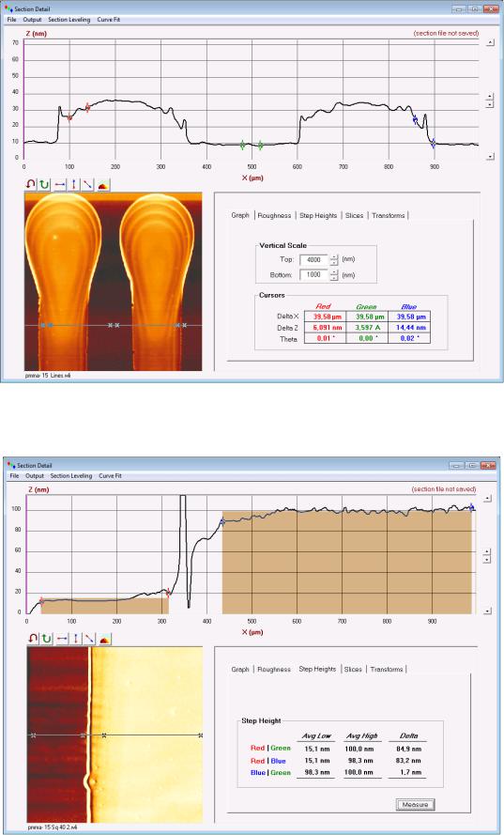
Task: Click bottom graph scale button in pmma-15 Sq 40 window
Action: (x=487, y=611)
